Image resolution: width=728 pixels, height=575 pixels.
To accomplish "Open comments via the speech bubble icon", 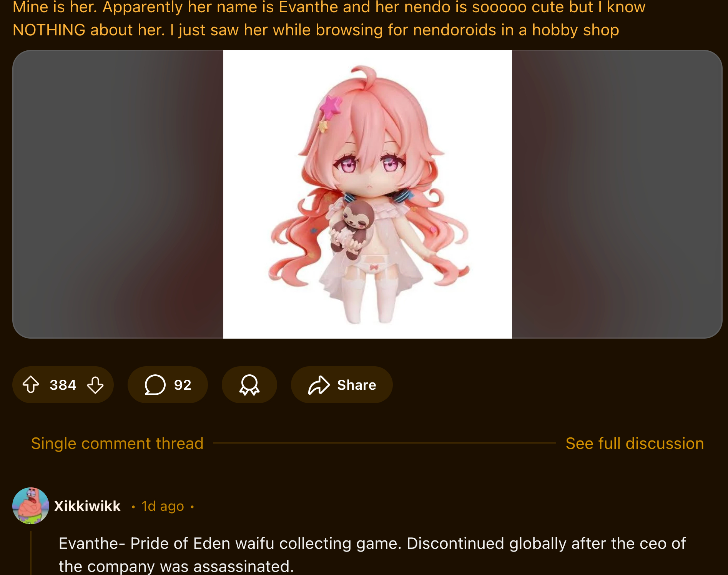I will pyautogui.click(x=155, y=385).
